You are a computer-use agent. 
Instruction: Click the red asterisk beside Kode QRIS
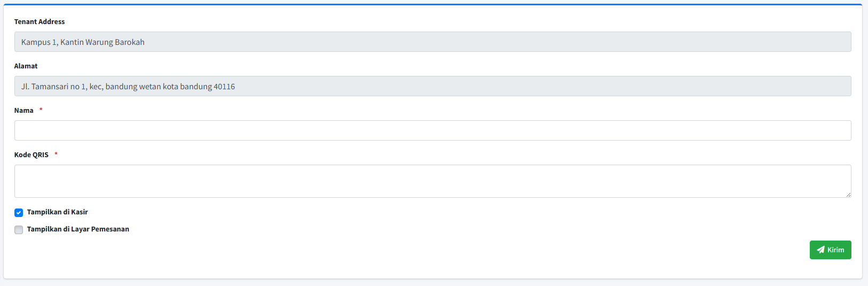tap(56, 154)
